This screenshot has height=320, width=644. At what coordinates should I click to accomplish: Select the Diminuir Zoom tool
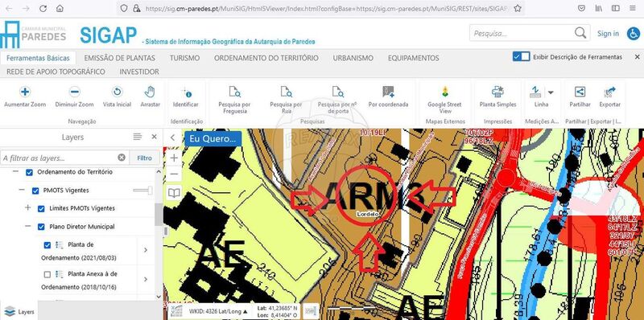[x=74, y=92]
